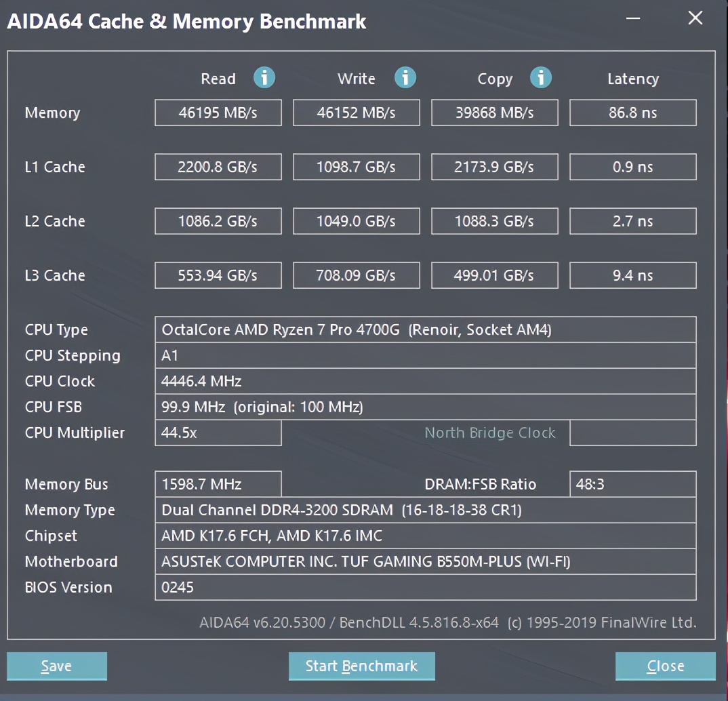Click the CPU Multiplier label
This screenshot has height=701, width=728.
coord(75,433)
